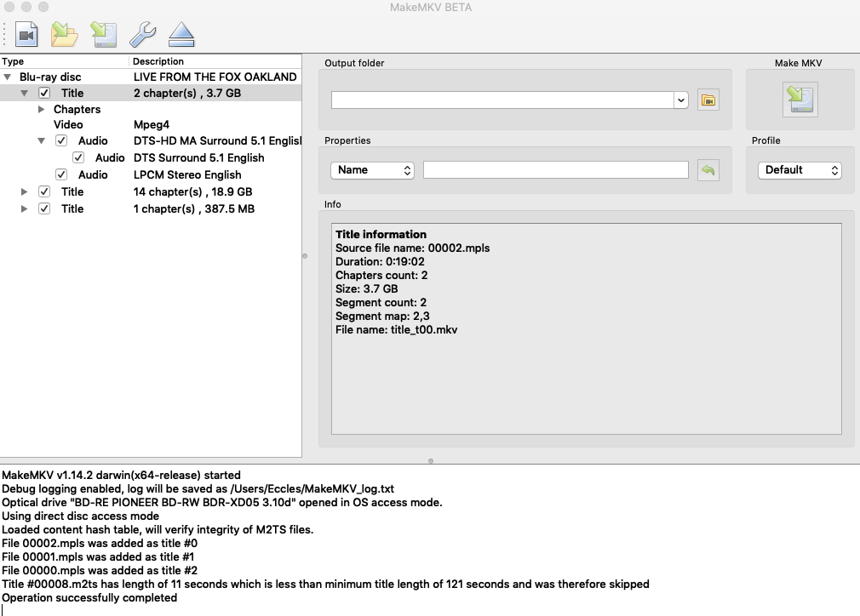Click 'File 00002.mpls was added as title #0'
Image resolution: width=860 pixels, height=616 pixels.
click(100, 544)
